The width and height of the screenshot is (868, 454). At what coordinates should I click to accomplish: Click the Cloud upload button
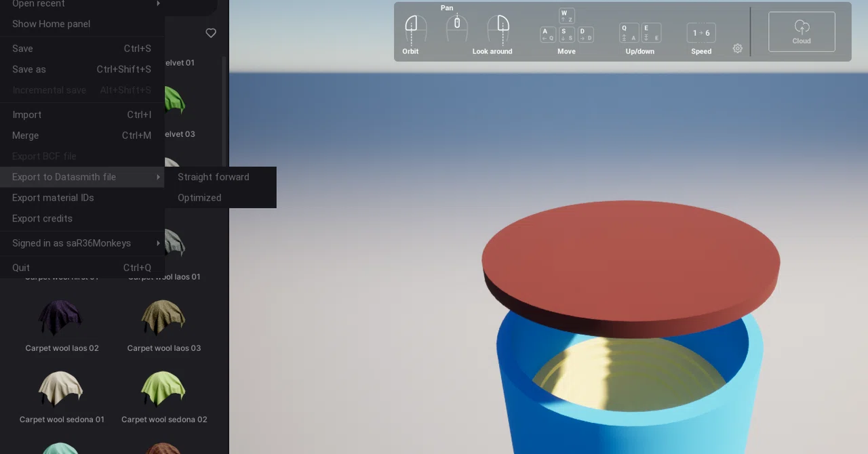coord(802,32)
